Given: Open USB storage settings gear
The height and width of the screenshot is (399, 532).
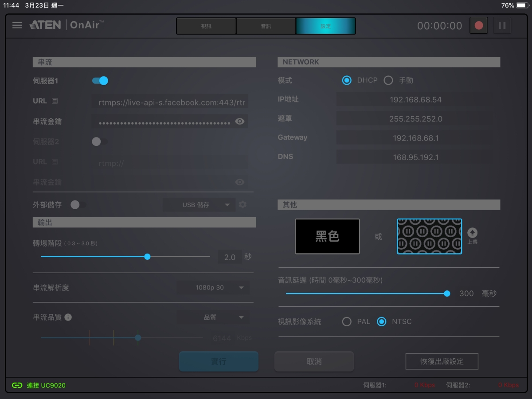Looking at the screenshot, I should coord(243,205).
